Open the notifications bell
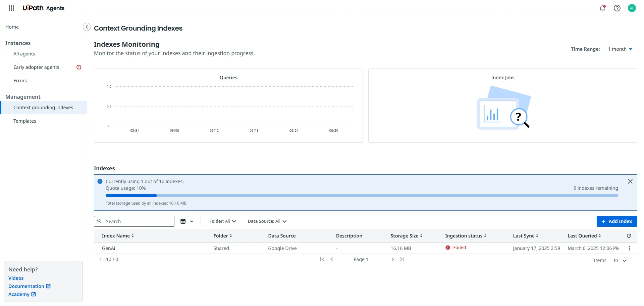The width and height of the screenshot is (644, 306). click(602, 8)
